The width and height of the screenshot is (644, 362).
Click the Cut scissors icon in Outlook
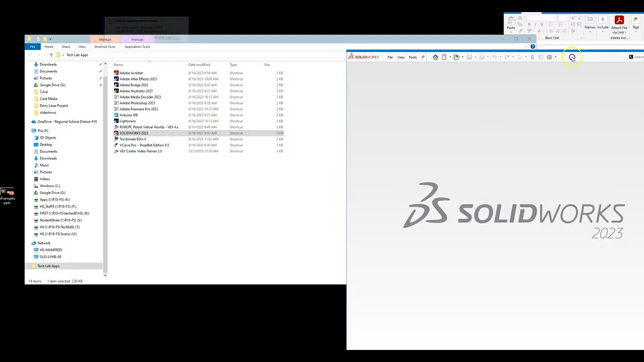point(520,18)
